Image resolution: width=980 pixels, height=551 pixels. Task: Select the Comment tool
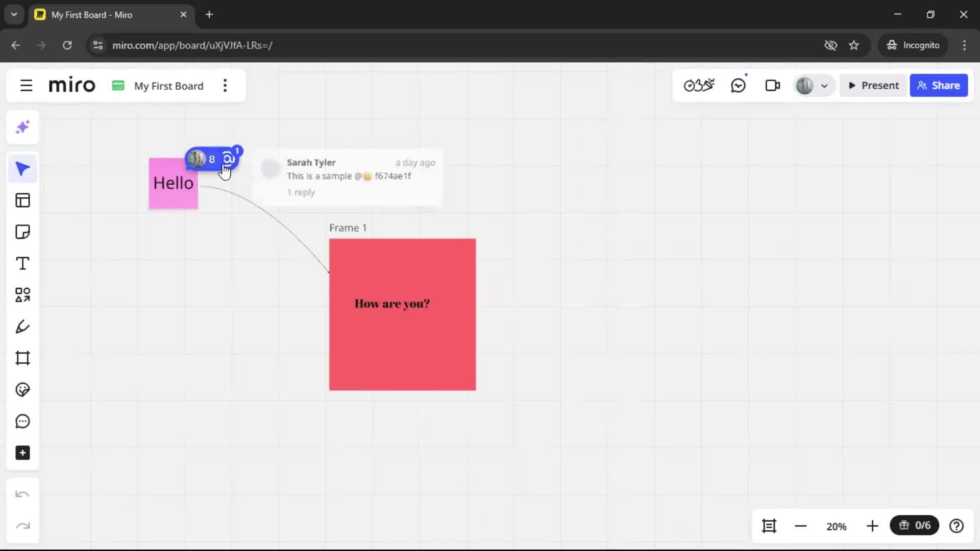(22, 421)
